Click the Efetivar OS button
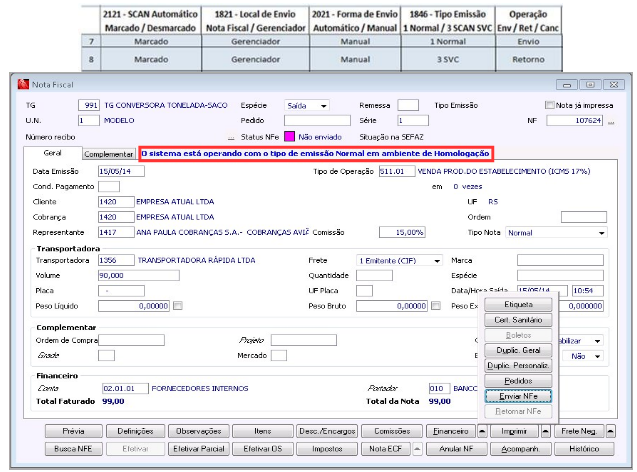The height and width of the screenshot is (472, 637). pyautogui.click(x=262, y=449)
